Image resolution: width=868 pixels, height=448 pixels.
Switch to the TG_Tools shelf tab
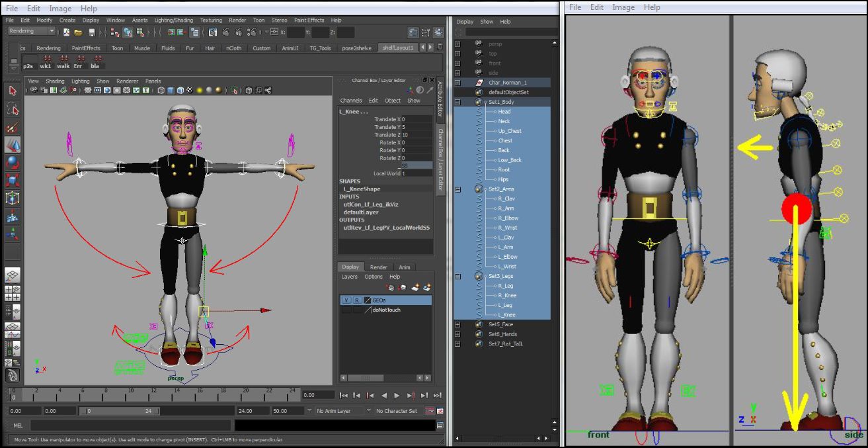point(321,48)
